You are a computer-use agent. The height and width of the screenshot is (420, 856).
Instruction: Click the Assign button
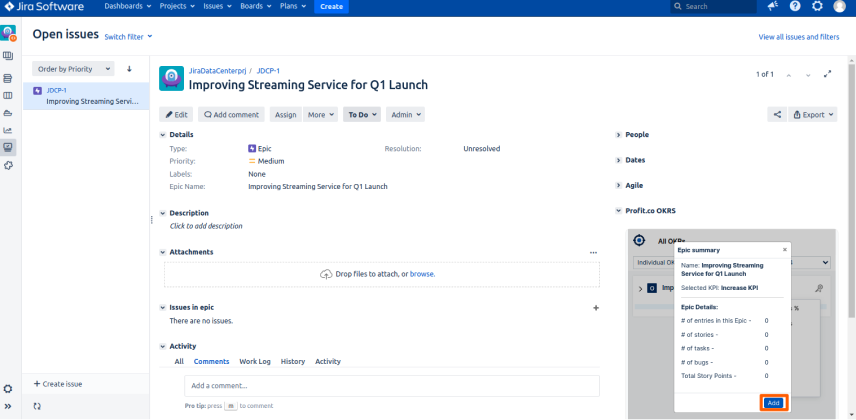click(286, 115)
